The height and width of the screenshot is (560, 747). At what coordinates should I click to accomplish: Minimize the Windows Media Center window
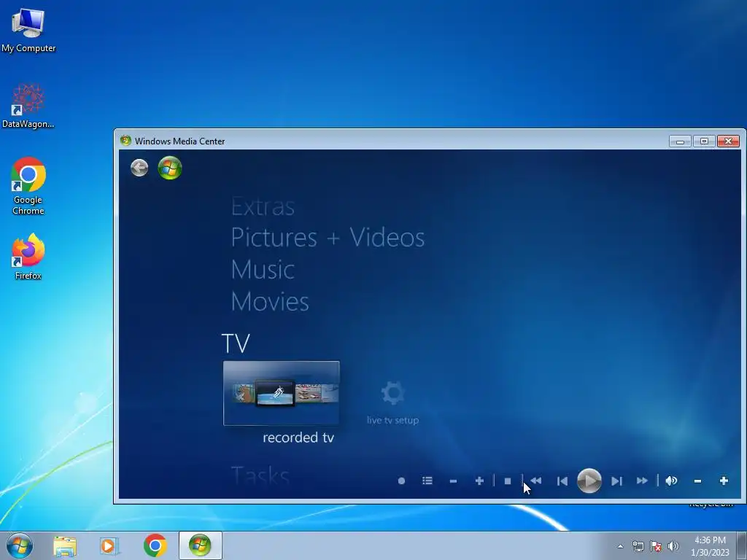click(x=680, y=141)
